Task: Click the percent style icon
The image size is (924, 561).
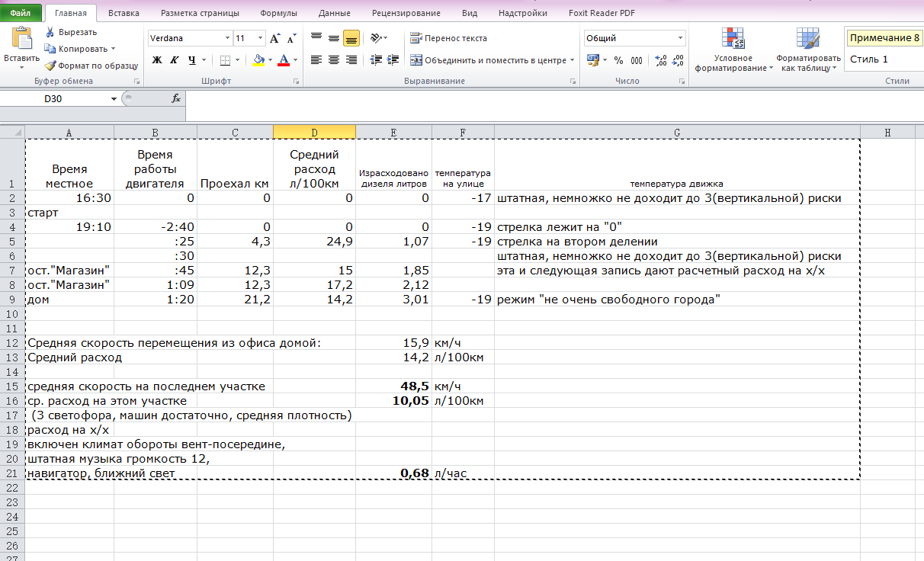Action: click(618, 60)
